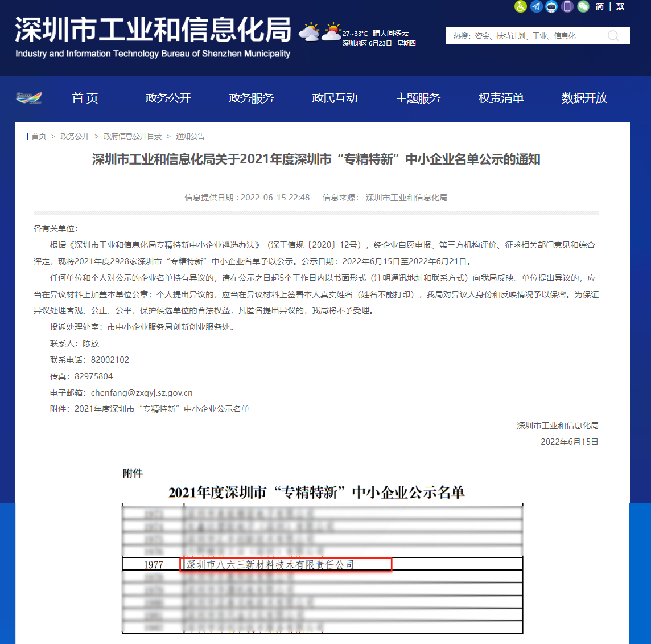
Task: Click the magnifier search icon
Action: (x=613, y=36)
